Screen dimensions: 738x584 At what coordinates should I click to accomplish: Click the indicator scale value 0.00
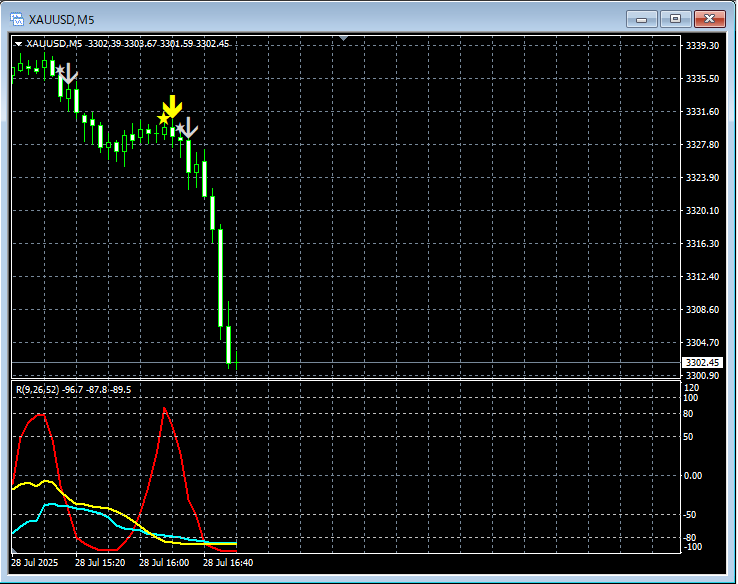tap(692, 476)
